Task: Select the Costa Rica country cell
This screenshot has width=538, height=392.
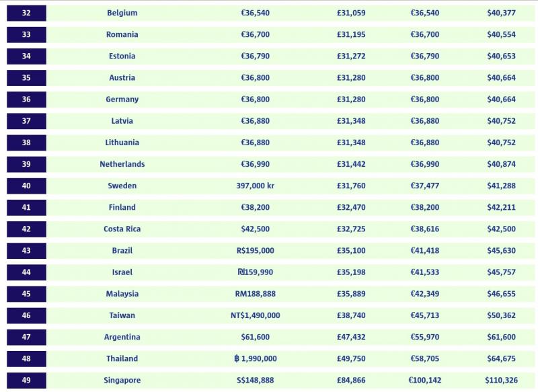Action: pos(122,229)
